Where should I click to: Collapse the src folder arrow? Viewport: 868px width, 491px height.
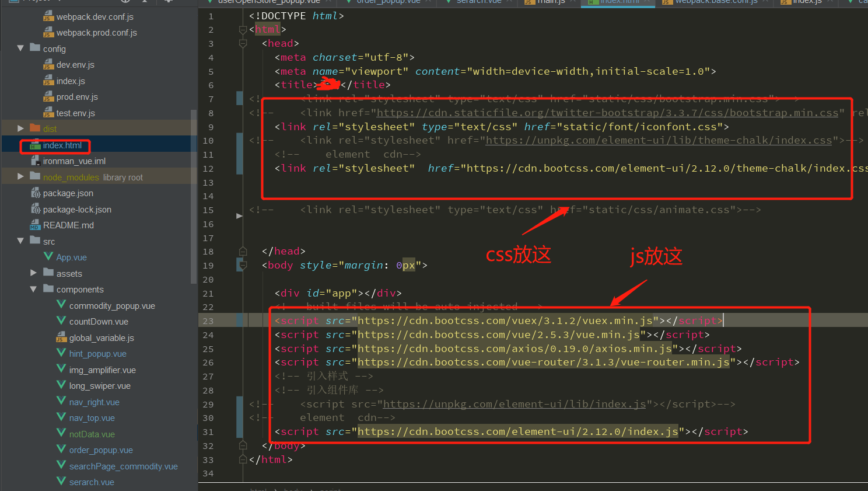point(20,241)
